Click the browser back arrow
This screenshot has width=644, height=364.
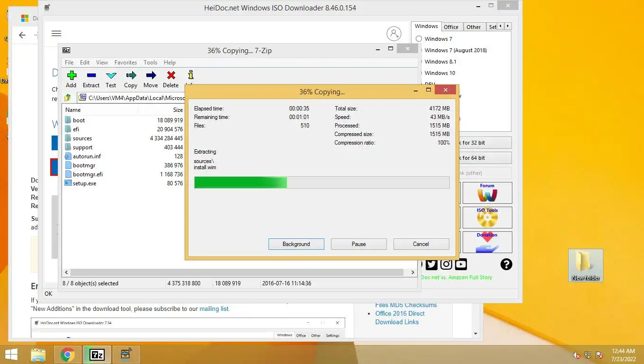[22, 35]
